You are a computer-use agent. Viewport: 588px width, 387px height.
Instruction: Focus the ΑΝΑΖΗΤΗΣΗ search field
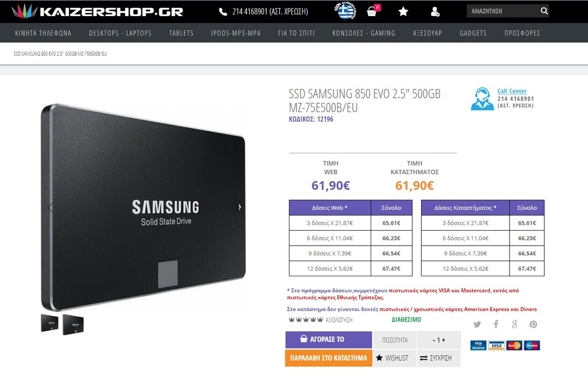(502, 11)
